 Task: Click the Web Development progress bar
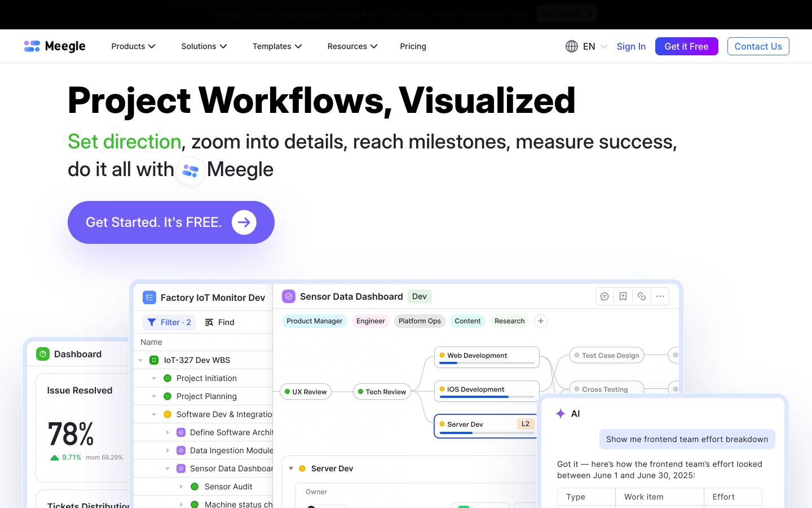click(x=487, y=363)
